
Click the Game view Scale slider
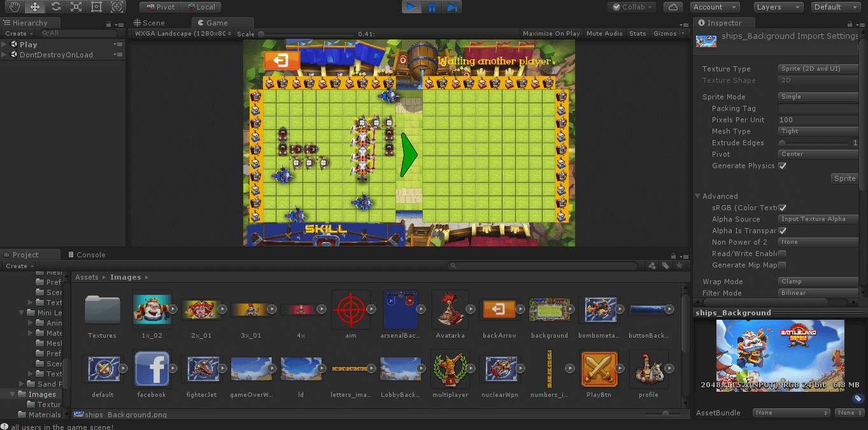click(x=306, y=34)
